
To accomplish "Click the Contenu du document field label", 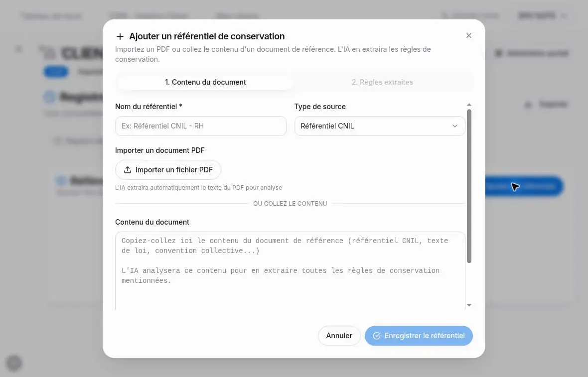I will click(x=152, y=222).
